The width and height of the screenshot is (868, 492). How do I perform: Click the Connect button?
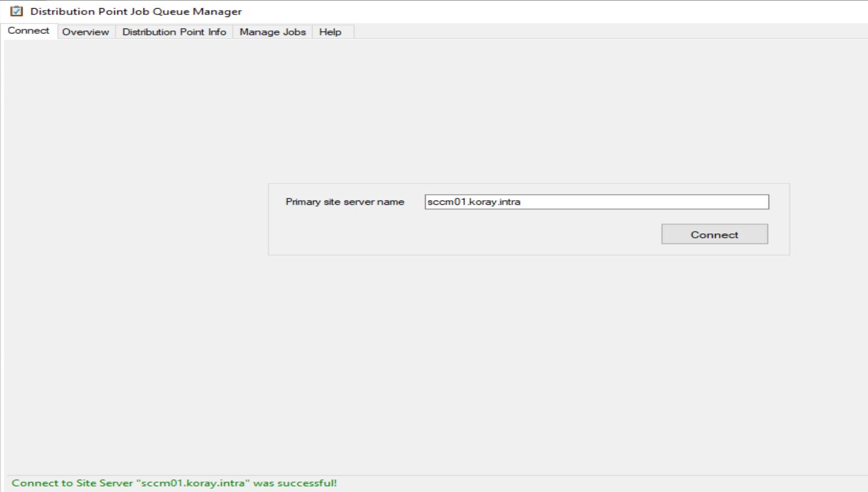coord(714,234)
